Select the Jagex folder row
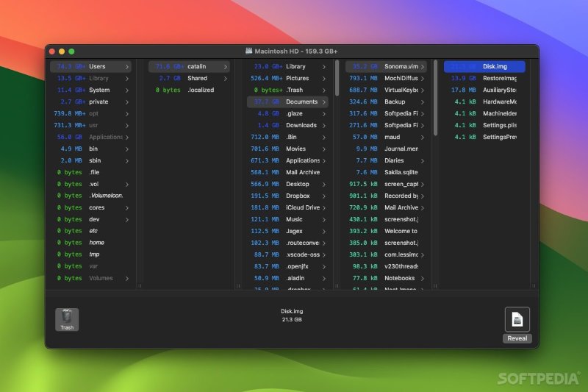This screenshot has height=392, width=588. coord(287,231)
